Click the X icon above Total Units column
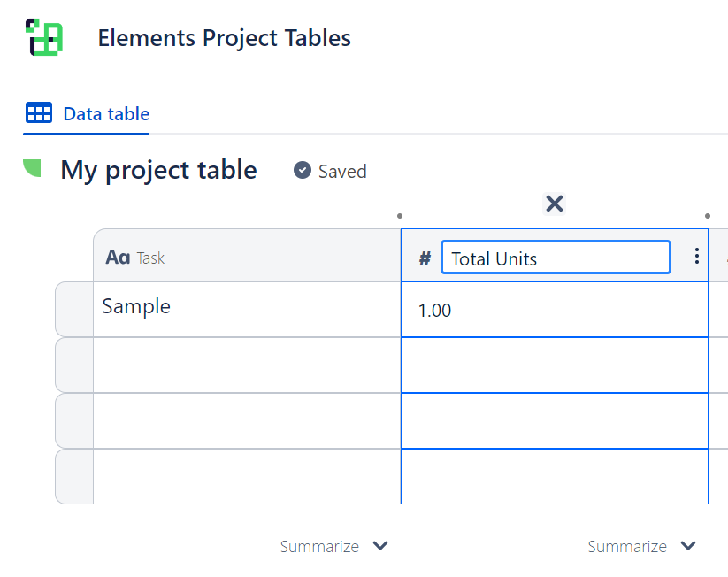The image size is (728, 577). pyautogui.click(x=555, y=204)
